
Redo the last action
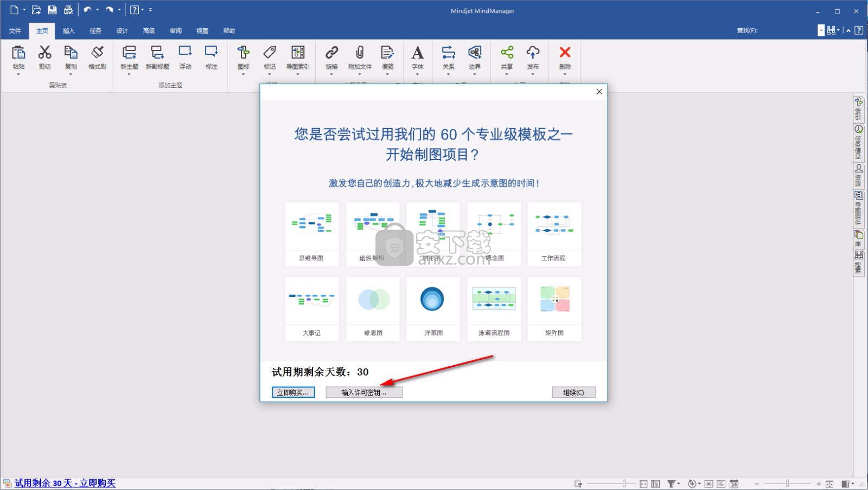[x=110, y=10]
